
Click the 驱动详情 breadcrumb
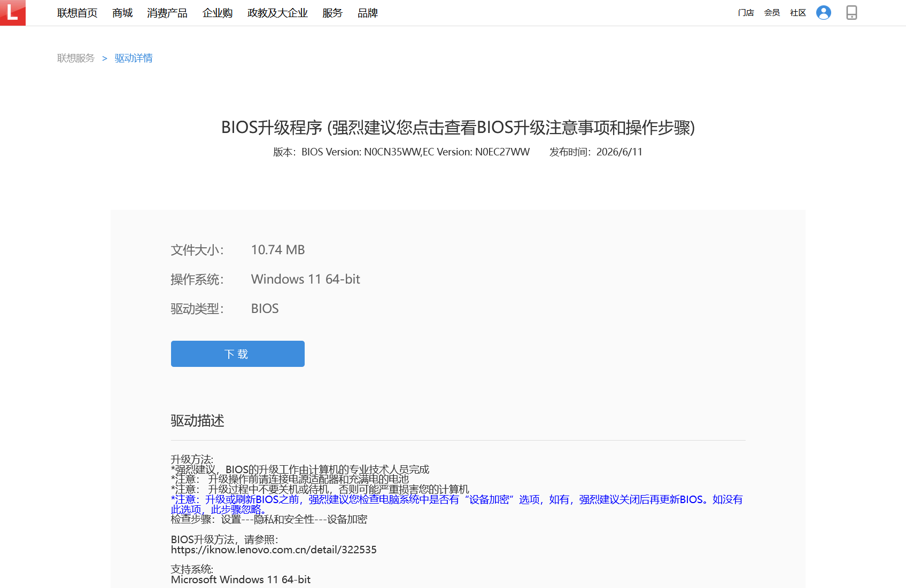pyautogui.click(x=134, y=58)
